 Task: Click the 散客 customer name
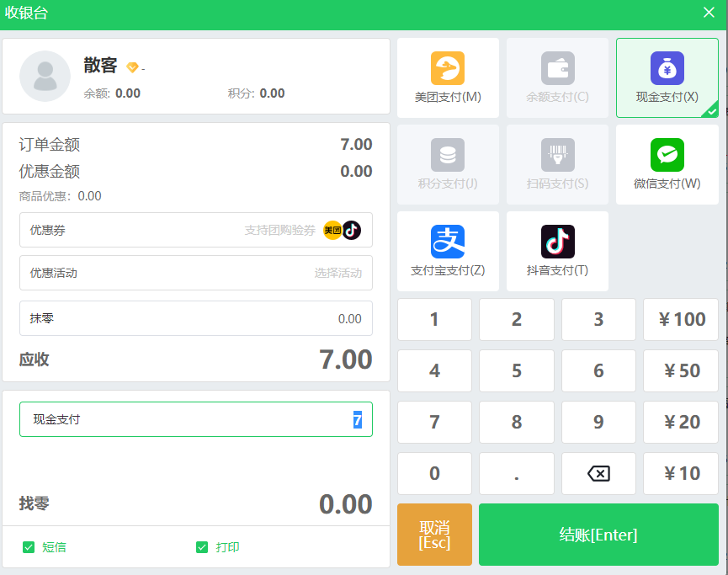[100, 66]
